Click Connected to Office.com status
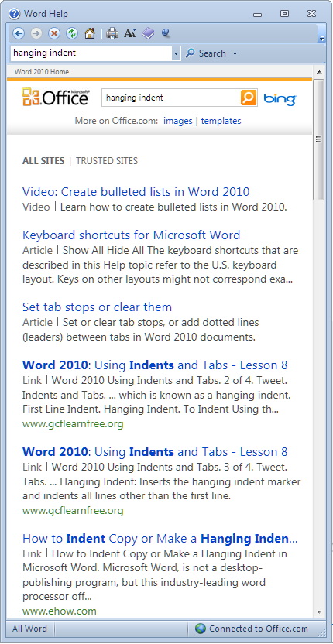The height and width of the screenshot is (644, 333). click(259, 629)
